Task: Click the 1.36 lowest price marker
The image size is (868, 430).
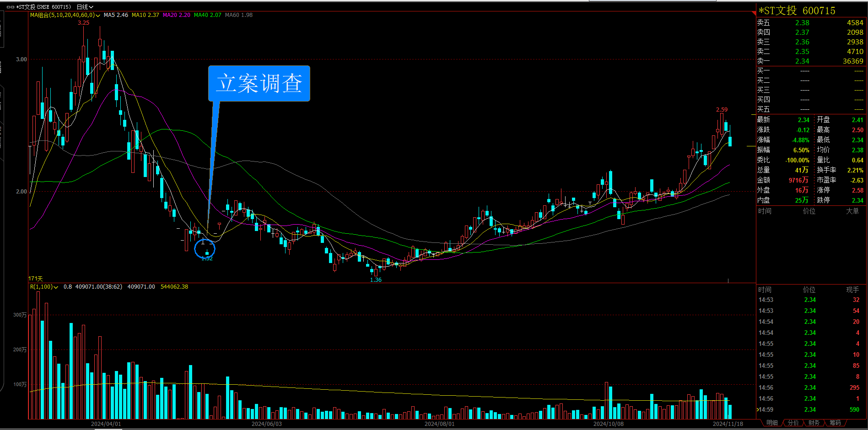Action: point(376,280)
